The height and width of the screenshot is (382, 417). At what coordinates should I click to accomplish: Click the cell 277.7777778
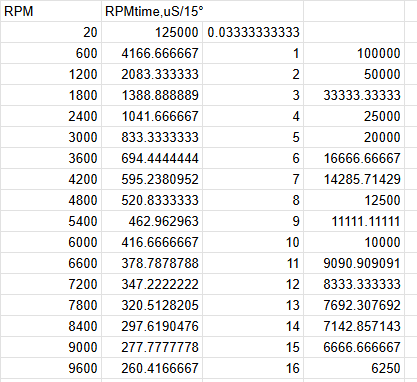click(152, 347)
